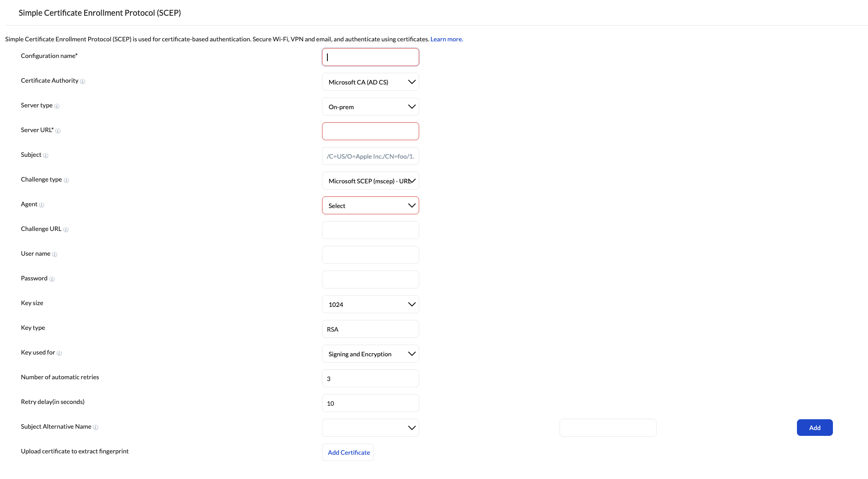Click info icon beside Server type

[x=57, y=106]
